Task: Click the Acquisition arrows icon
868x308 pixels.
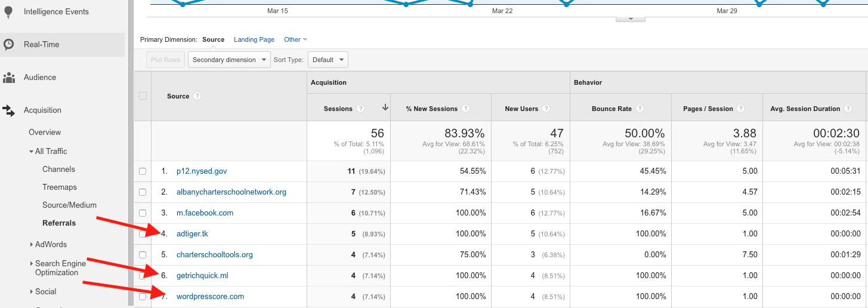Action: (9, 110)
